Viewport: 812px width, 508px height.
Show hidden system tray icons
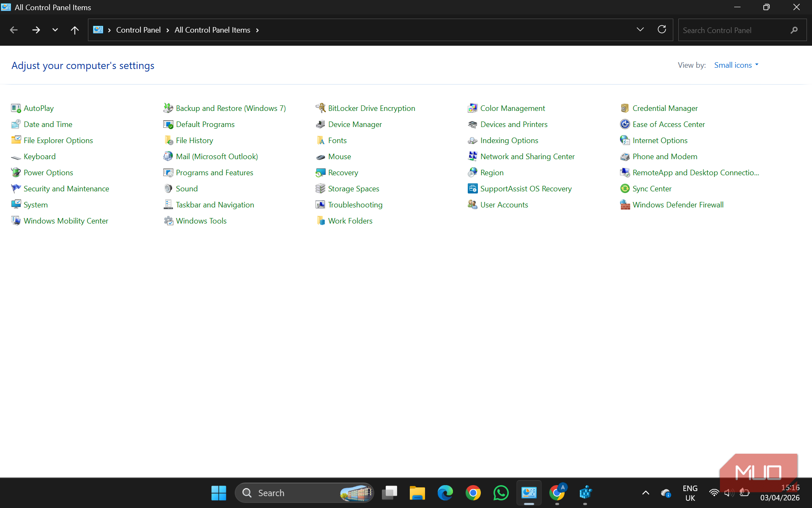pyautogui.click(x=646, y=493)
